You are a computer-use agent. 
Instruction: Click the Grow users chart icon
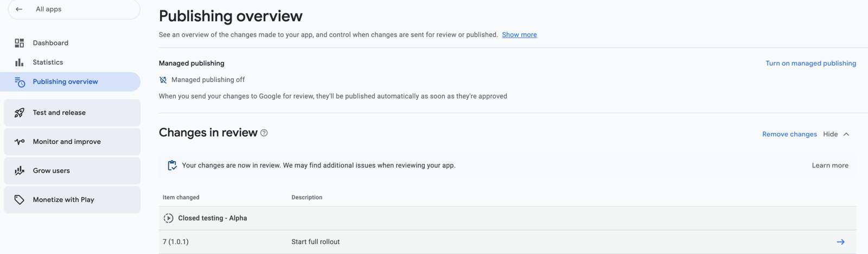20,170
